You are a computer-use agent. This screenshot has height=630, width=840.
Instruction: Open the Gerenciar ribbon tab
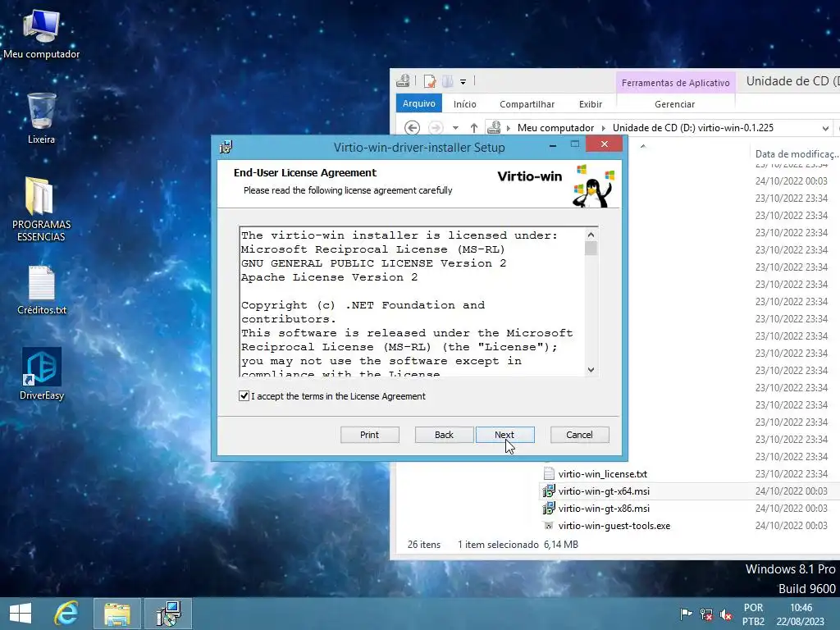pyautogui.click(x=674, y=104)
